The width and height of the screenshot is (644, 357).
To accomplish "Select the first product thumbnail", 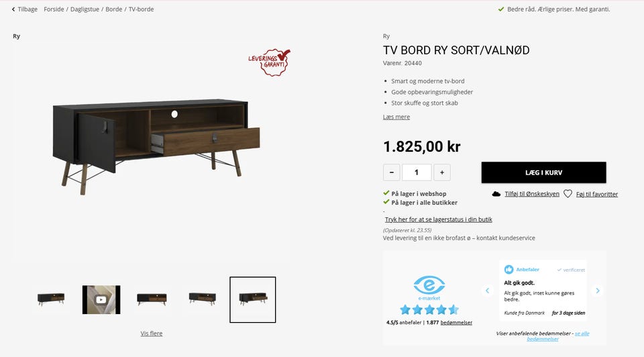I will tap(51, 299).
